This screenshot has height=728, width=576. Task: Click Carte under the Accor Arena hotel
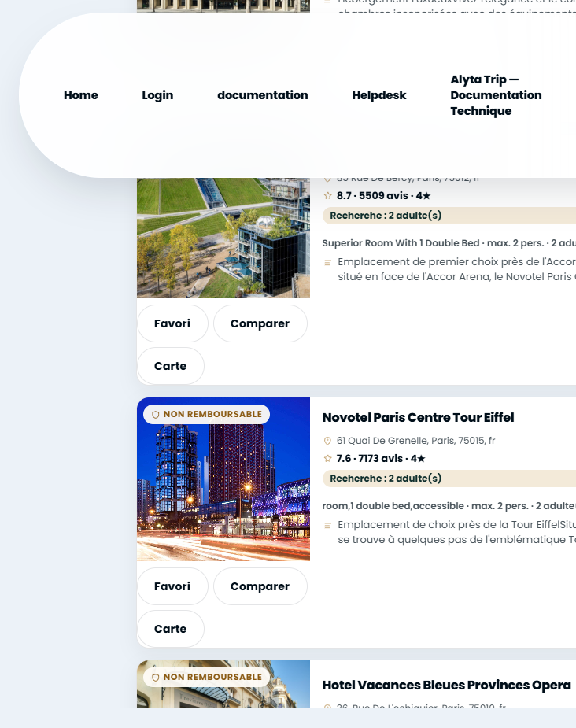[x=170, y=366]
